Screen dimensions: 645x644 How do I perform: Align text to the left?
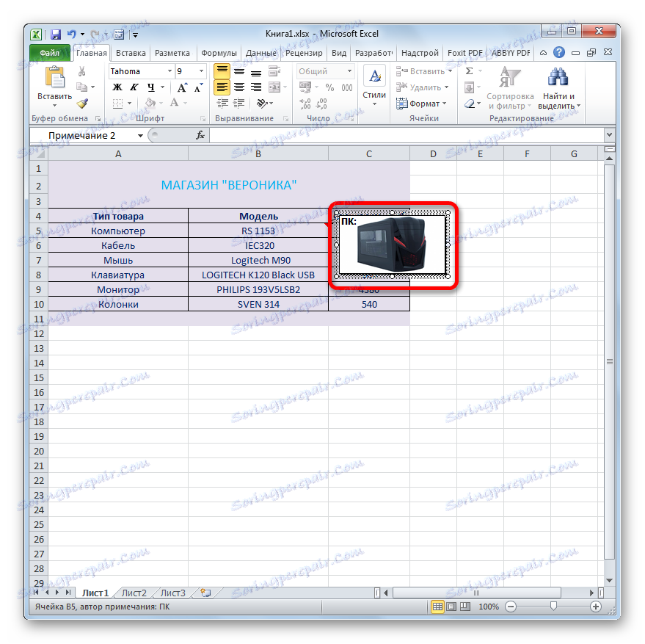(x=222, y=87)
